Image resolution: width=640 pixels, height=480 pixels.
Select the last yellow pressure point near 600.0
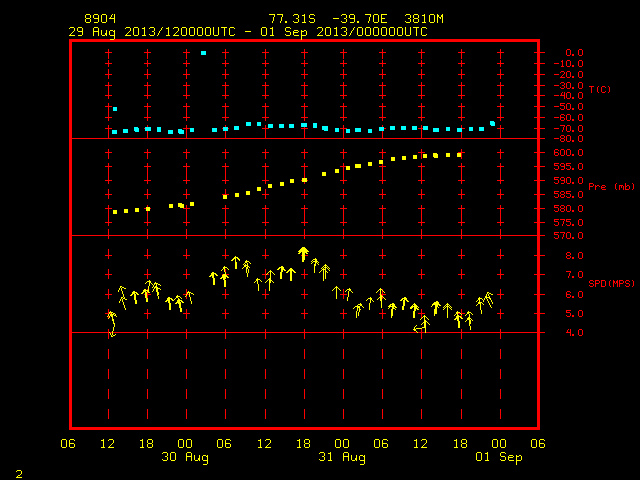tap(459, 155)
